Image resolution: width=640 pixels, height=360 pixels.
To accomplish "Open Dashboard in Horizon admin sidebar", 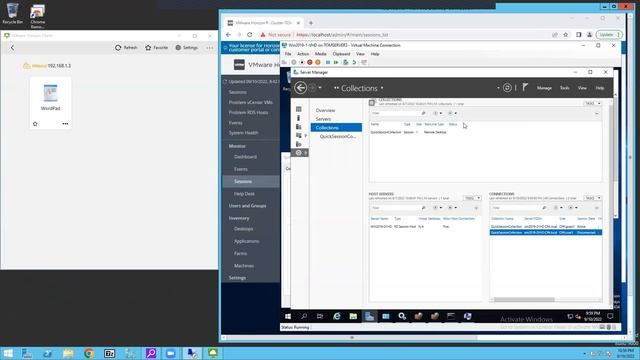I will tap(245, 157).
